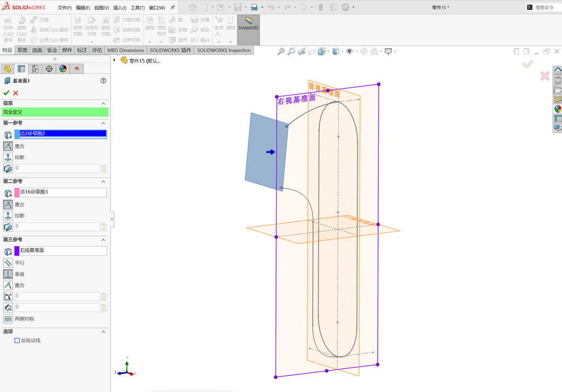562x392 pixels.
Task: Open view settings monitor icon
Action: tap(388, 52)
